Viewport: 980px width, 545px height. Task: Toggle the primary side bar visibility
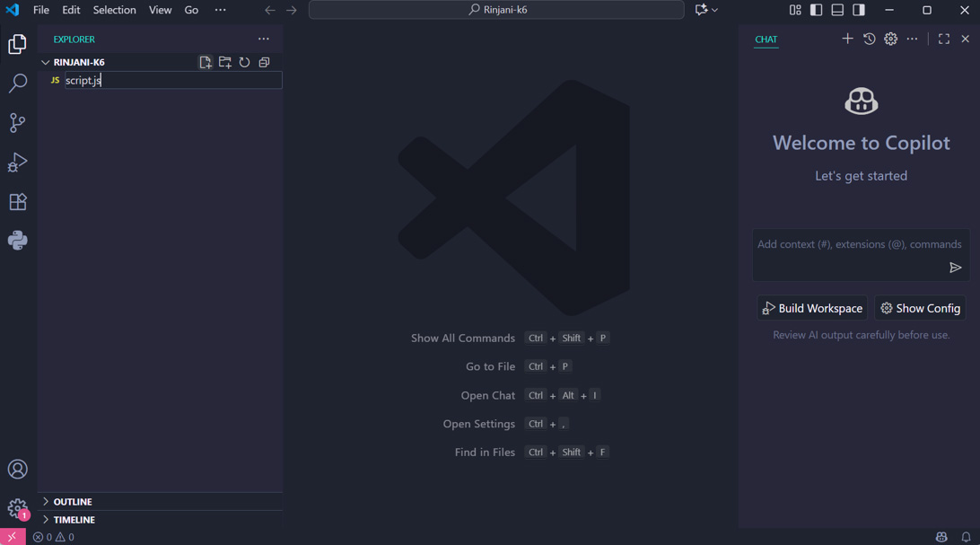pos(817,10)
